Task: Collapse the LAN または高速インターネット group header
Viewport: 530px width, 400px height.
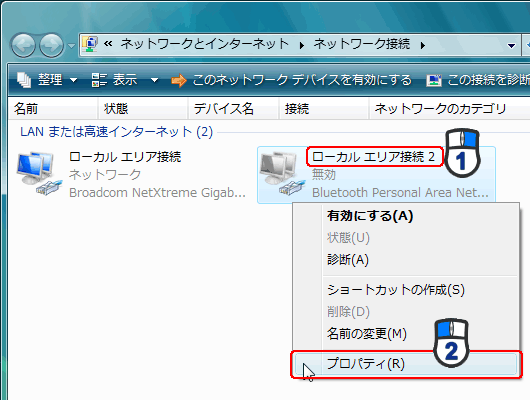Action: coord(116,132)
